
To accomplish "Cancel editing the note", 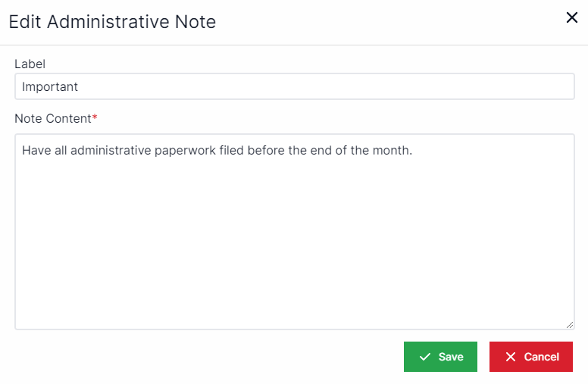I will [x=531, y=357].
